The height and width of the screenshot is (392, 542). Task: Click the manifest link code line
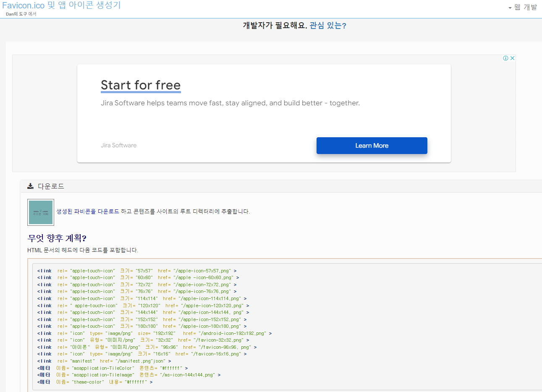coord(104,361)
